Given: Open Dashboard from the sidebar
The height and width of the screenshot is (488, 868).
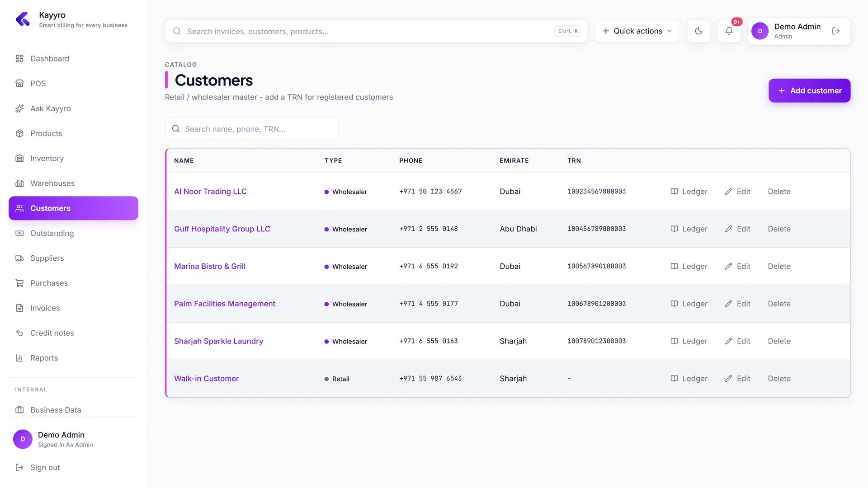Looking at the screenshot, I should tap(73, 59).
